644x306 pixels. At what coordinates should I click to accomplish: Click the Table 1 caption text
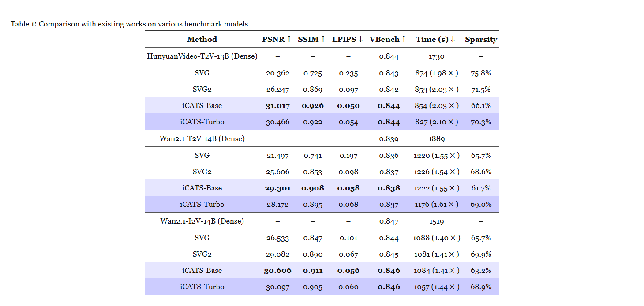[x=129, y=24]
